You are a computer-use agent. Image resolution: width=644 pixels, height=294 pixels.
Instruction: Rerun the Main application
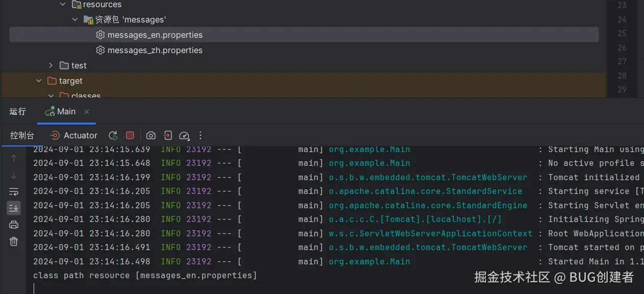coord(113,135)
